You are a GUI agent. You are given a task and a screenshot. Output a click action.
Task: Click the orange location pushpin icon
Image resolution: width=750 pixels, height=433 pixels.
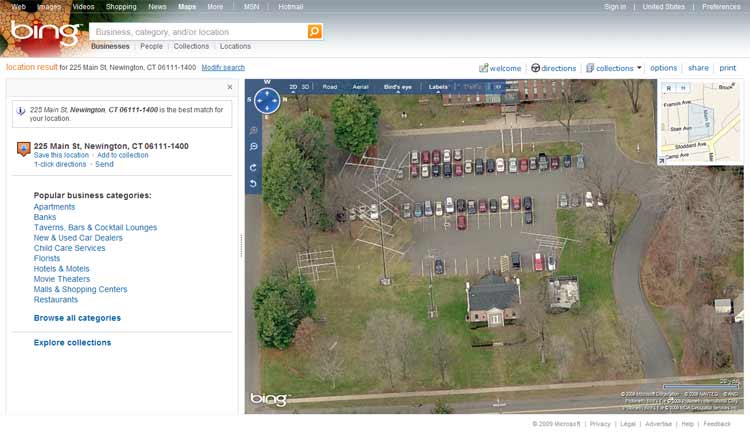click(x=23, y=149)
